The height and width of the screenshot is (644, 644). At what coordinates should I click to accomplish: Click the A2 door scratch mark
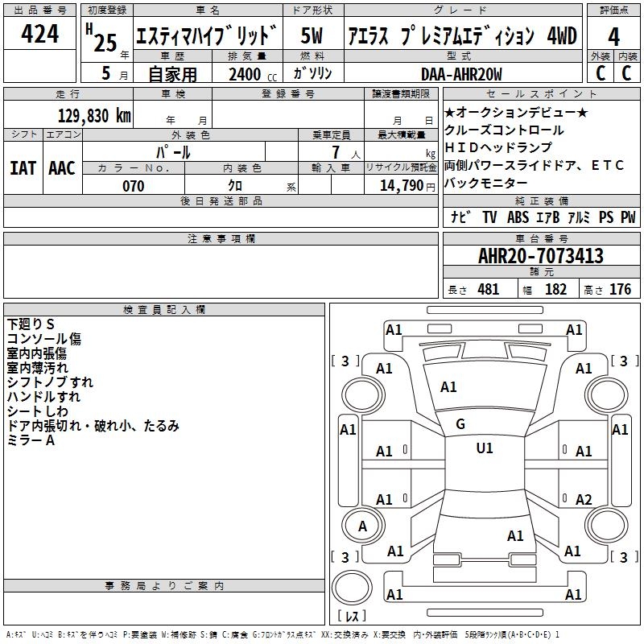[584, 499]
